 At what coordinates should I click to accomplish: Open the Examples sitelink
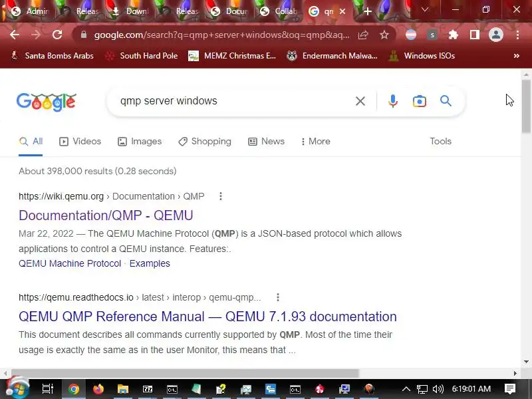click(x=150, y=263)
